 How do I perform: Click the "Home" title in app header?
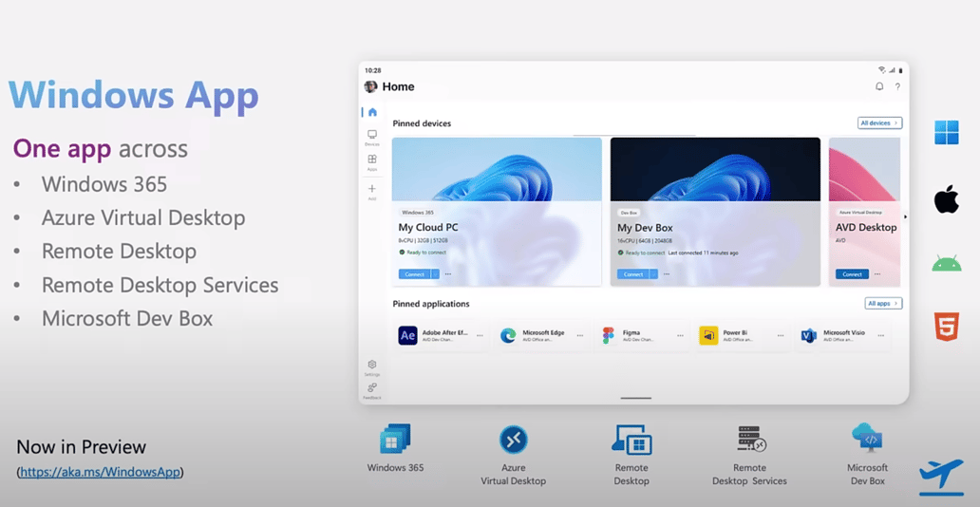point(398,87)
